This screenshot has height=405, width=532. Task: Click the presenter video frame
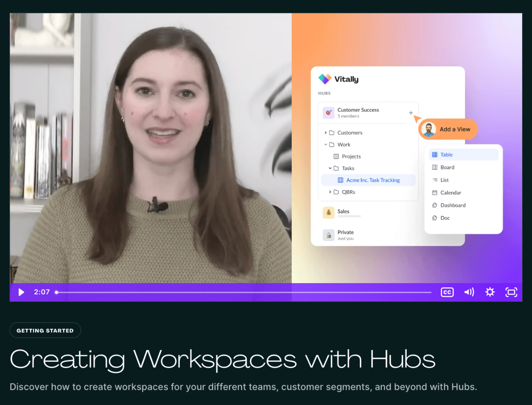pos(151,148)
